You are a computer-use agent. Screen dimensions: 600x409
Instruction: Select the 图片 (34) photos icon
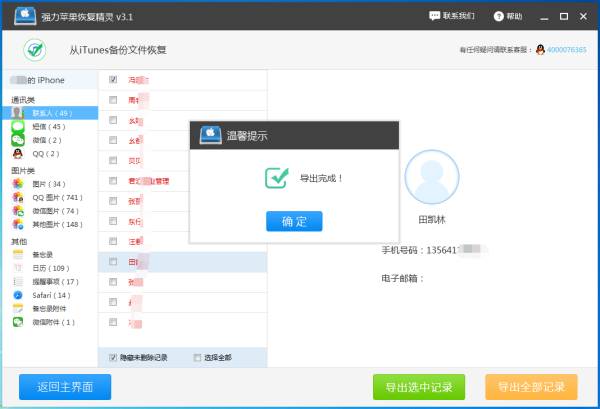pyautogui.click(x=18, y=184)
